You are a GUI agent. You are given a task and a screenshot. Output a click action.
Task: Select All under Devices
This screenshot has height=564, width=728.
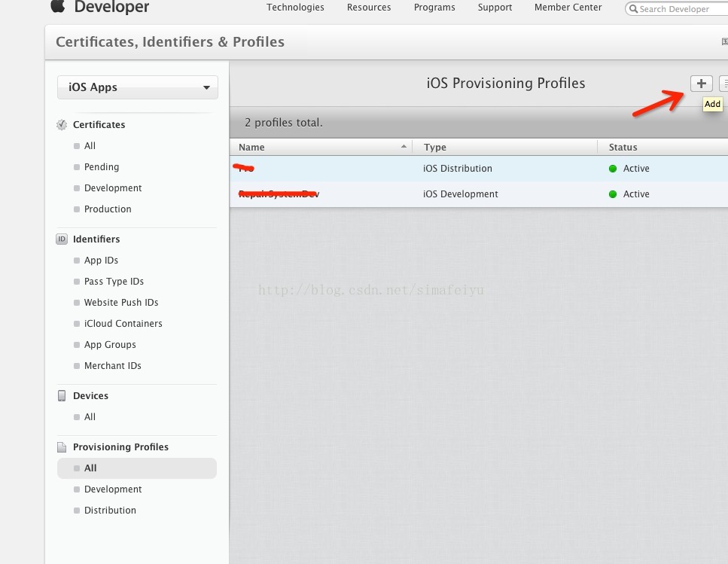pos(90,417)
